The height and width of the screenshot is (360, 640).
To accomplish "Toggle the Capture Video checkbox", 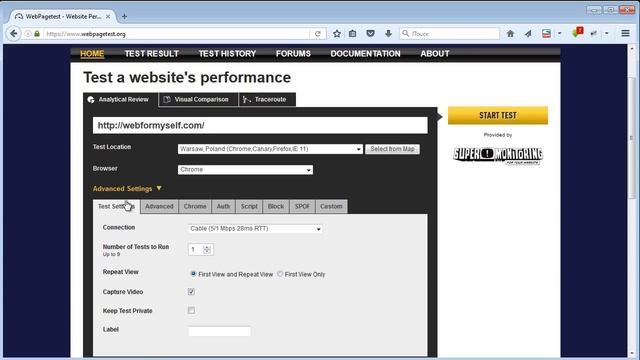I will (x=191, y=291).
